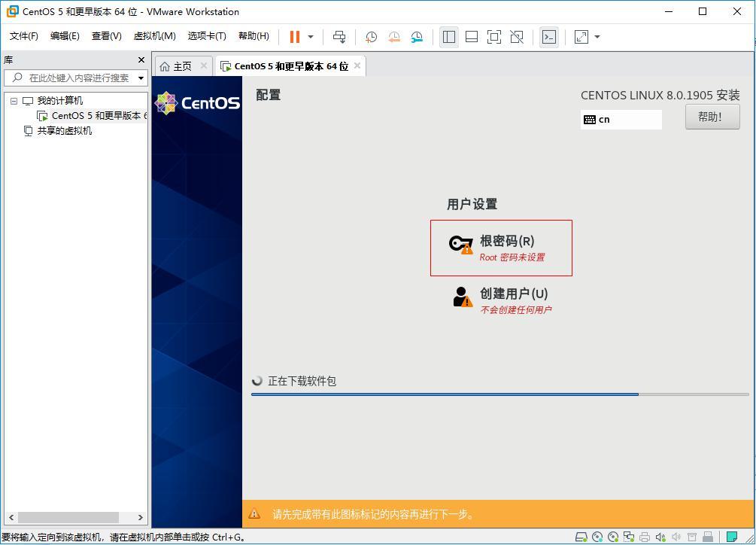Toggle Unity mode for the VM
756x545 pixels.
[515, 36]
